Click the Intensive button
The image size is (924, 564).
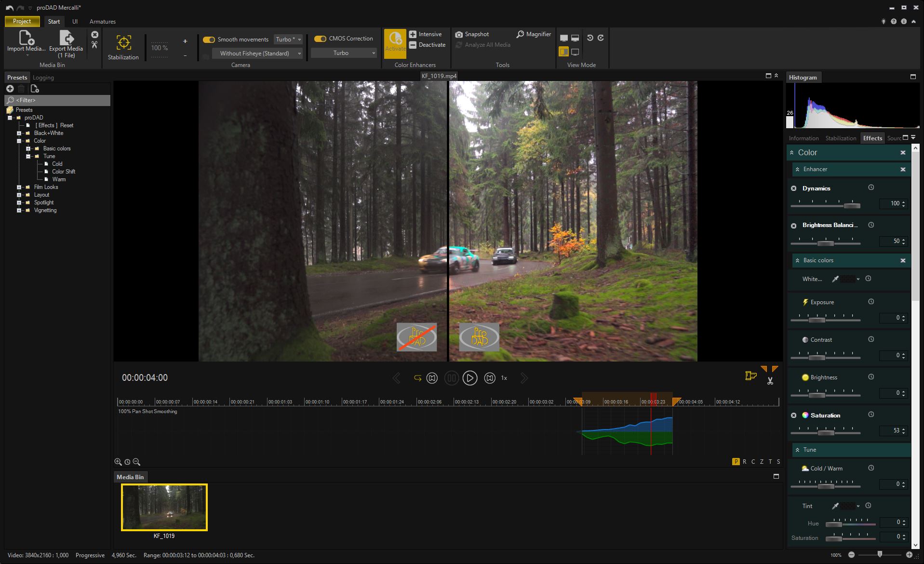pos(425,34)
